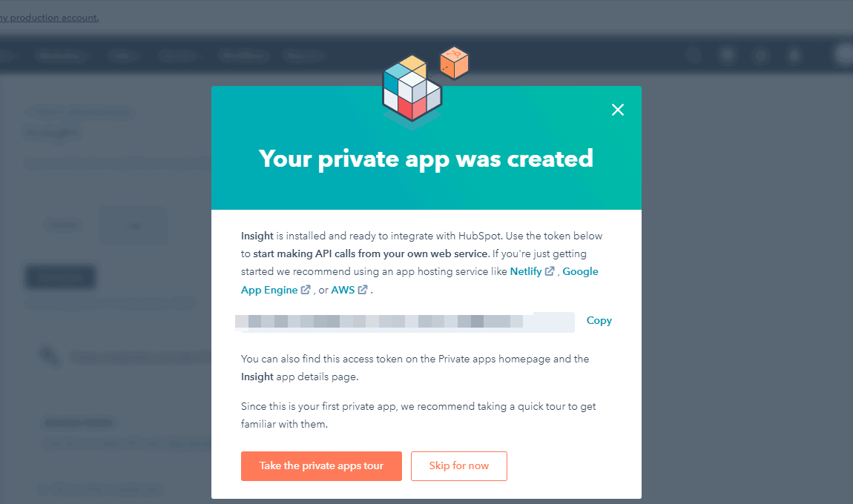Click the search icon in the top navigation
Screen dimensions: 853x504
(x=693, y=55)
